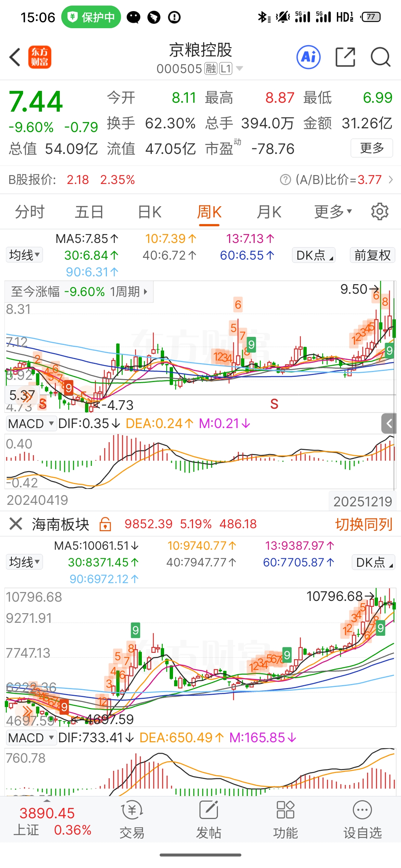Tap the end date 20251219 label
The width and height of the screenshot is (401, 868).
(x=362, y=502)
